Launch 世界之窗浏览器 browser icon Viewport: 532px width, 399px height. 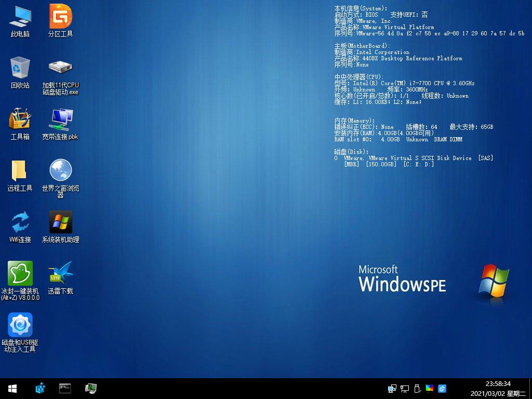tap(60, 178)
